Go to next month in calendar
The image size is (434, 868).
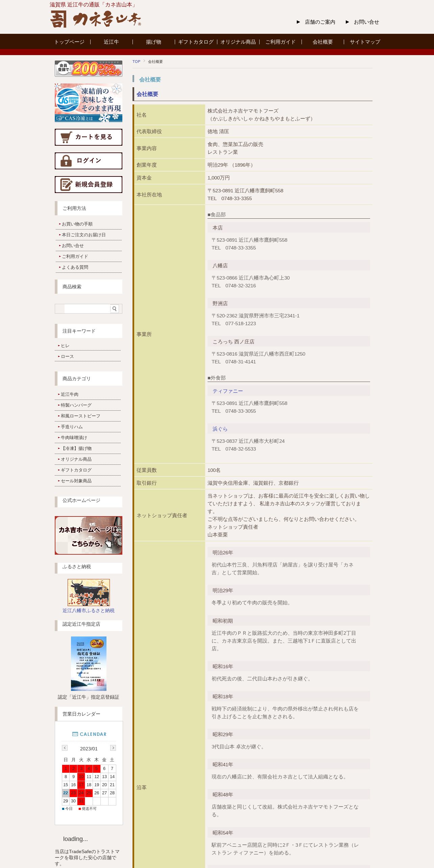[x=113, y=748]
